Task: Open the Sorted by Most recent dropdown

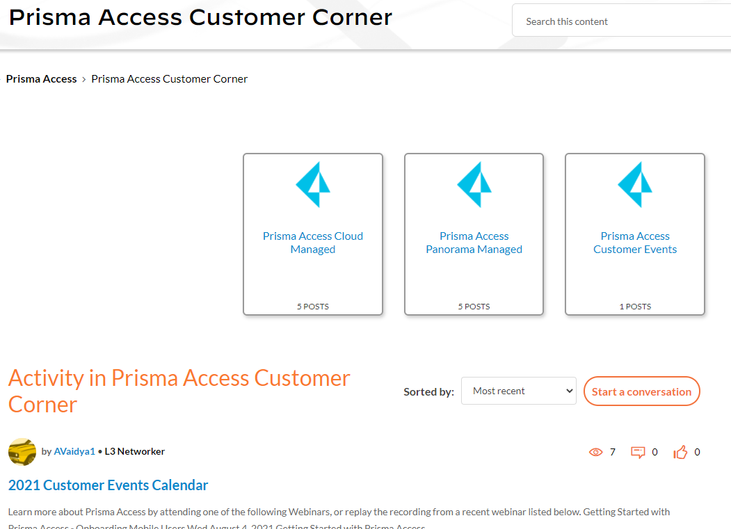Action: pyautogui.click(x=518, y=391)
